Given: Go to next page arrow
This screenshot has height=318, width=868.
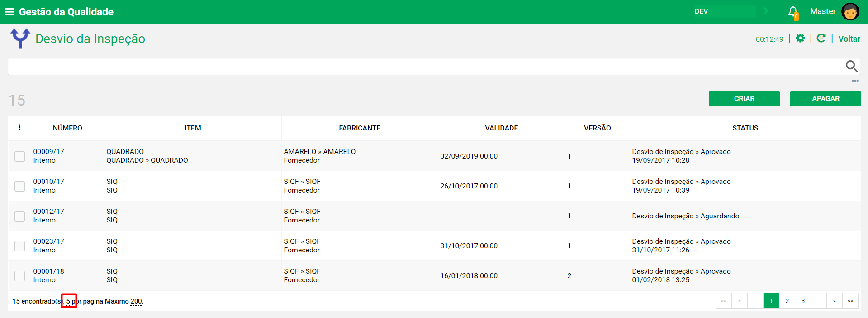Looking at the screenshot, I should pos(835,301).
